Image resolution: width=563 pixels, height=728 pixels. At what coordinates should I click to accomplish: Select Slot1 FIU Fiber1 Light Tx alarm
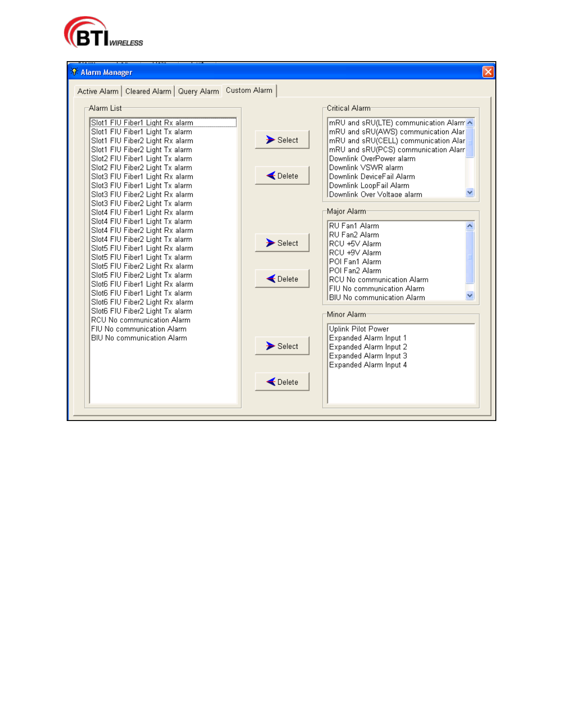[x=163, y=132]
